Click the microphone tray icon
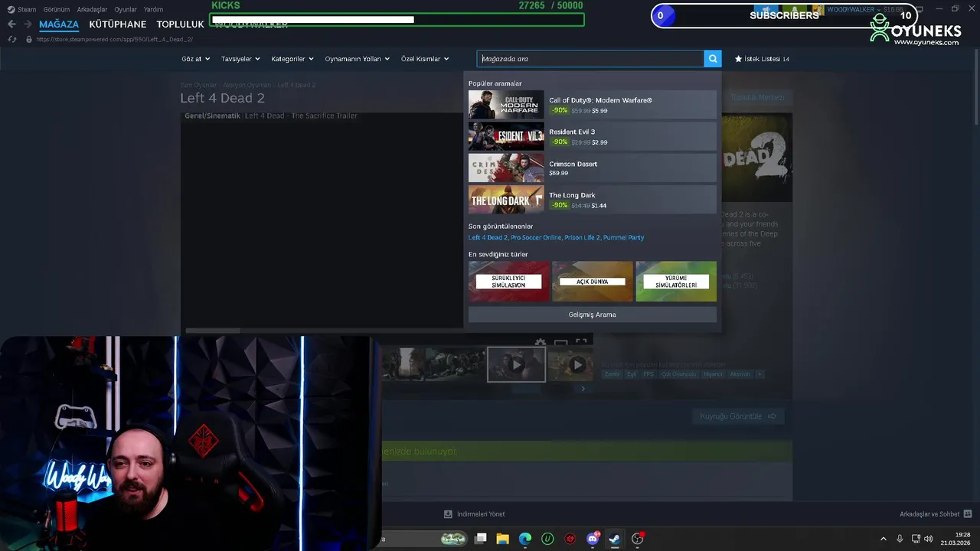This screenshot has height=551, width=980. point(900,539)
